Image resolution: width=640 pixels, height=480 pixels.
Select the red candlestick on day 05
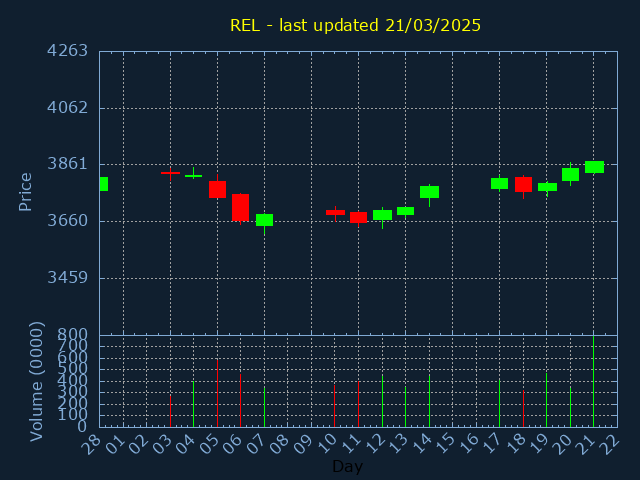coord(217,189)
